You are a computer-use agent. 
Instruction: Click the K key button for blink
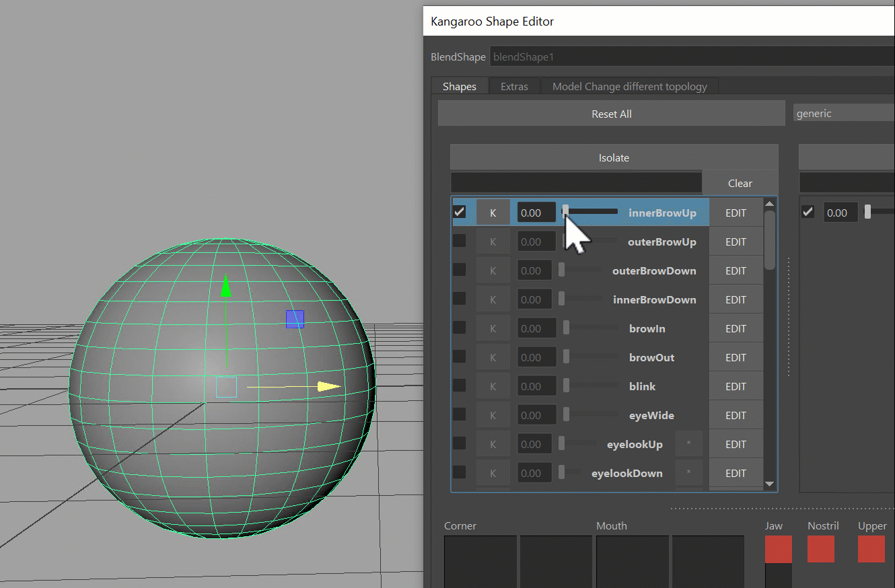coord(493,386)
